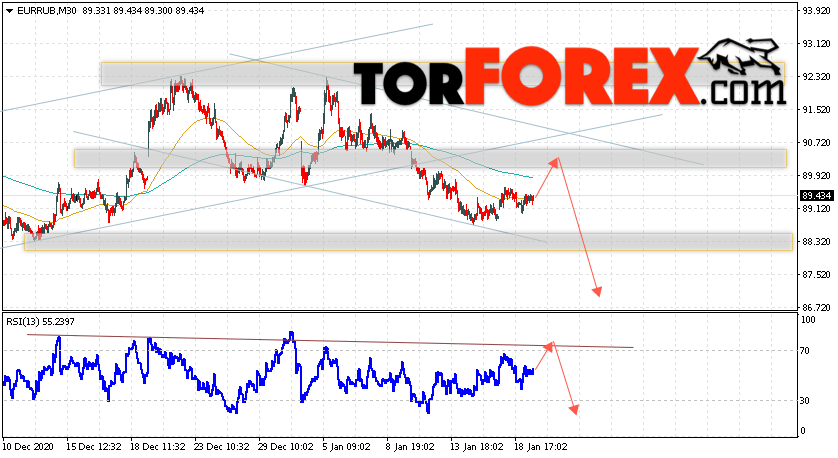
Task: Select RSI axis level 70
Action: 807,351
